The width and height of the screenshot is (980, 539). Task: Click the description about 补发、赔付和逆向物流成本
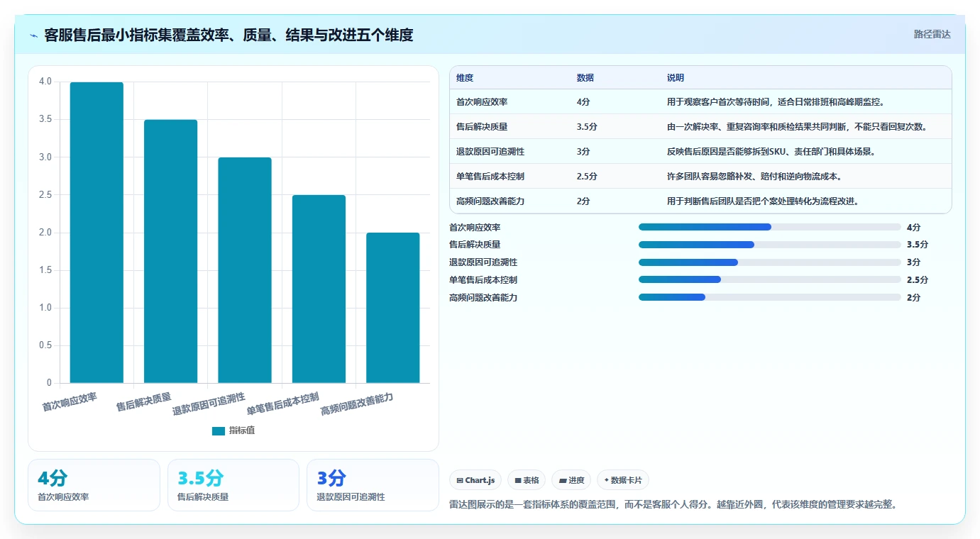[x=754, y=177]
